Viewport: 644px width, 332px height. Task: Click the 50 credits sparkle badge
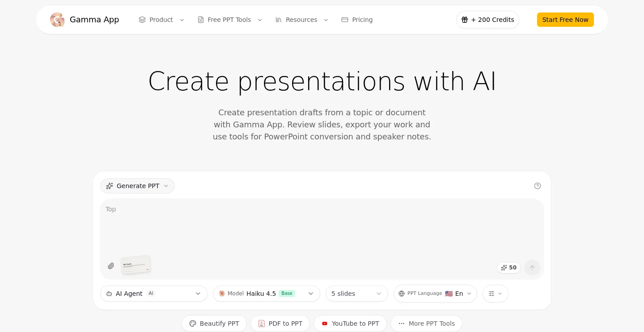[x=508, y=268]
